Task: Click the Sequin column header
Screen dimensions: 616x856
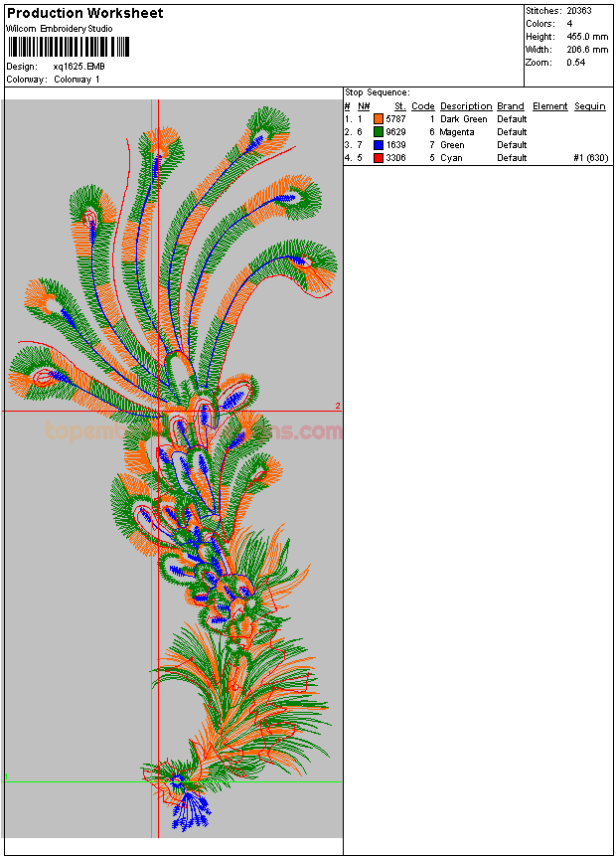Action: tap(589, 106)
